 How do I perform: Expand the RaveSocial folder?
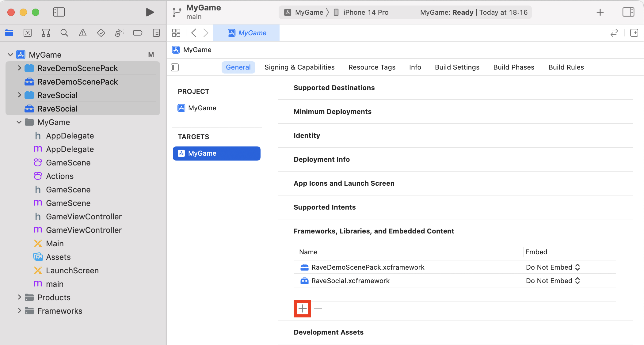(x=20, y=95)
